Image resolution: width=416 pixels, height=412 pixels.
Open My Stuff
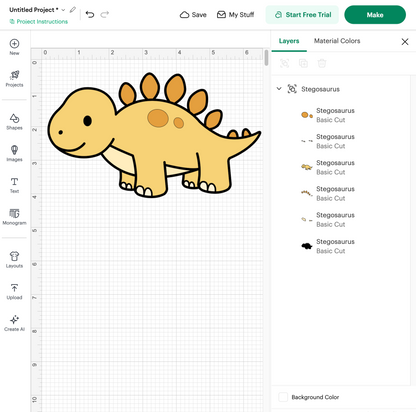coord(235,15)
